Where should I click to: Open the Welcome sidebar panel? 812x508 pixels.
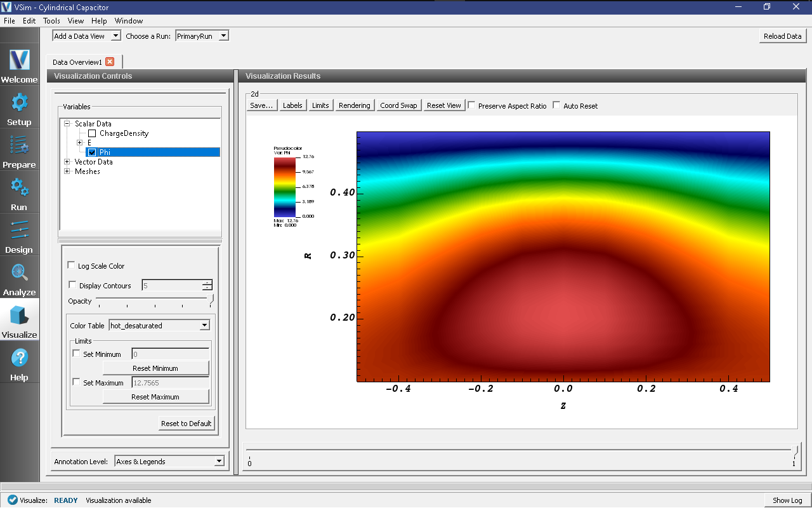19,65
